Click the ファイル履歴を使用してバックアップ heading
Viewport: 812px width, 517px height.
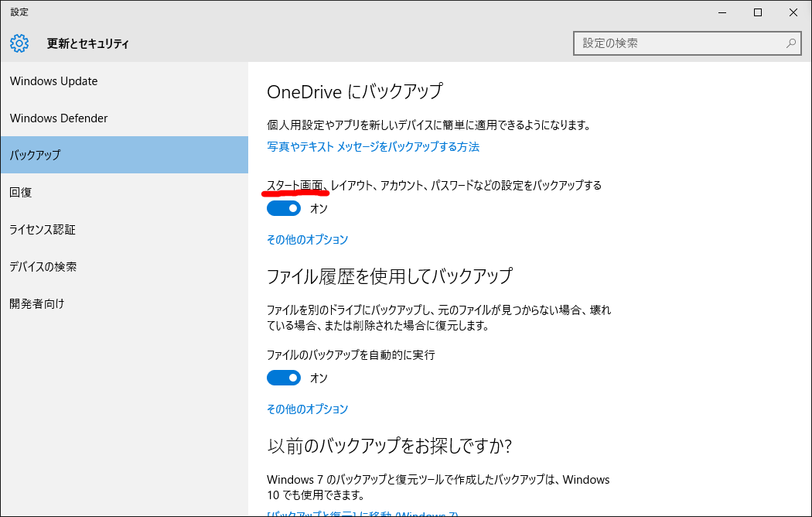[x=390, y=276]
